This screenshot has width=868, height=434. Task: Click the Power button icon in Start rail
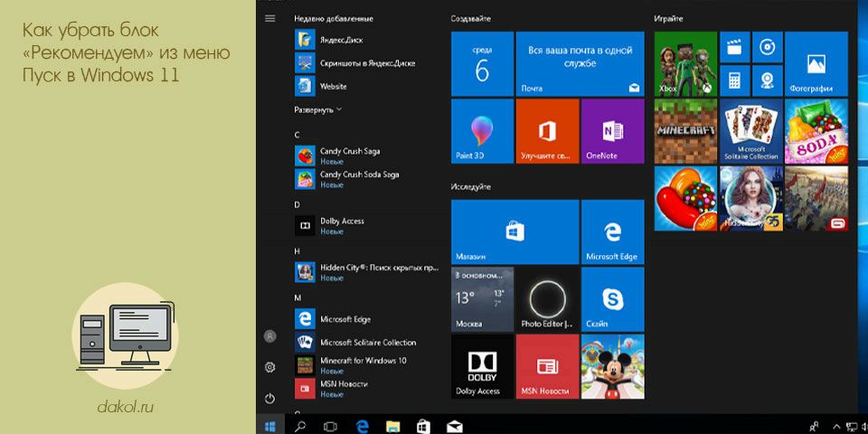pos(270,398)
